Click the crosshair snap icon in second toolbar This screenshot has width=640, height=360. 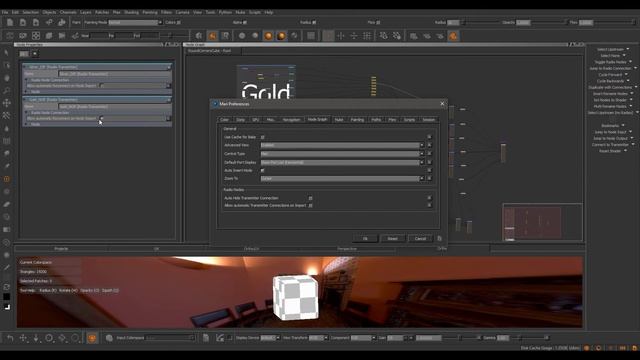[x=341, y=36]
